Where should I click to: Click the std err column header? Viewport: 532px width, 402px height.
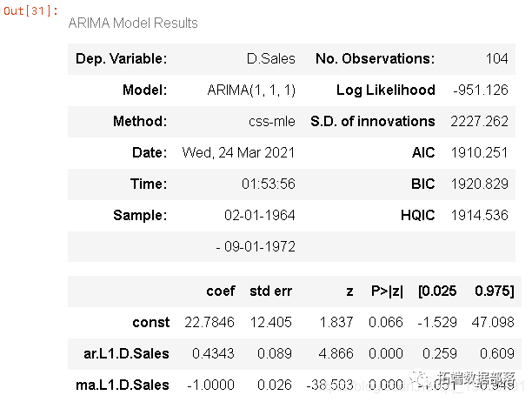[x=271, y=291]
